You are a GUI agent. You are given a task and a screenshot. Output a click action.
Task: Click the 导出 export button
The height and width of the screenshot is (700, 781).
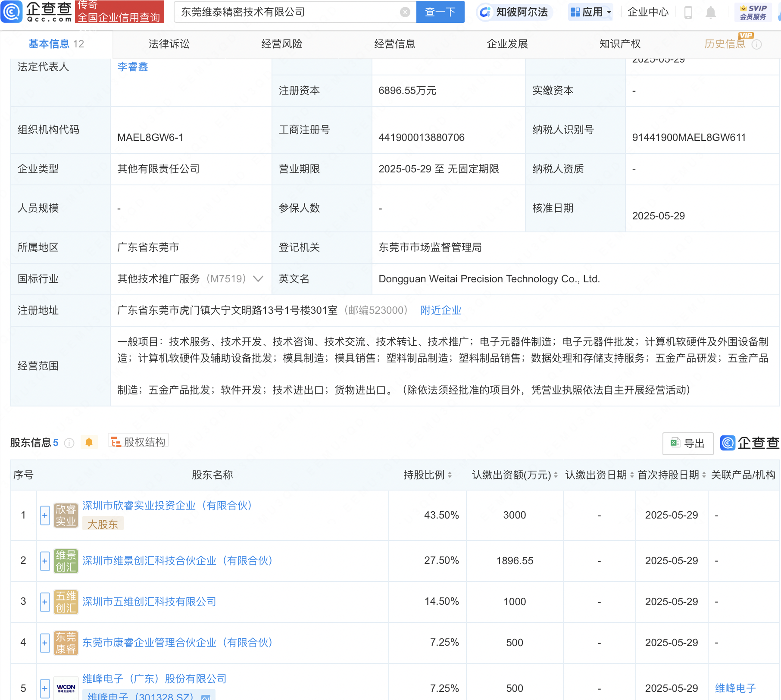click(688, 443)
